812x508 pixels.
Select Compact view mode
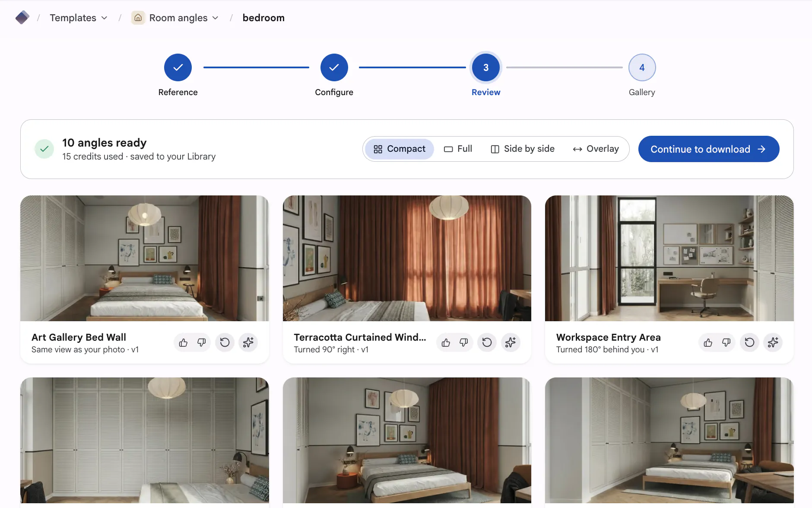[x=400, y=149]
